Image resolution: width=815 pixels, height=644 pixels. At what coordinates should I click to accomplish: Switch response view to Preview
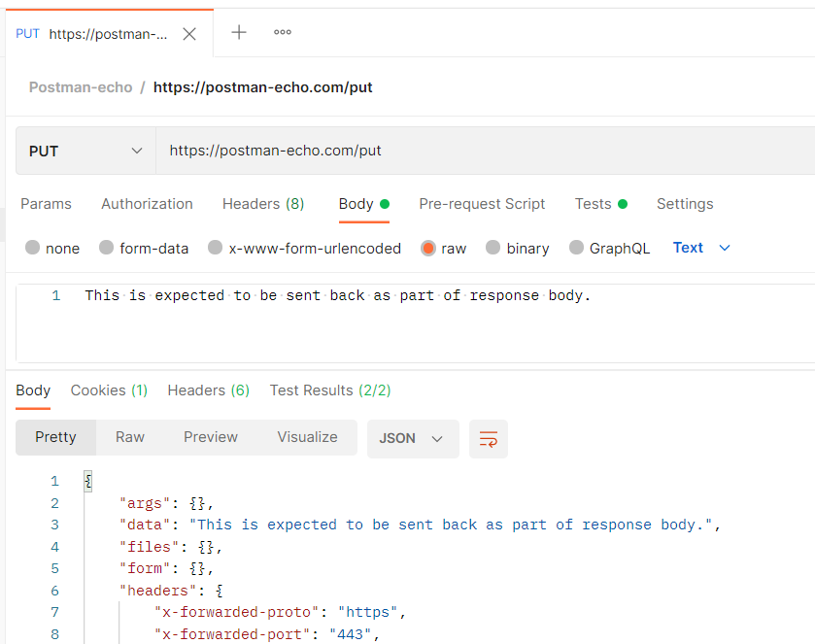coord(211,437)
